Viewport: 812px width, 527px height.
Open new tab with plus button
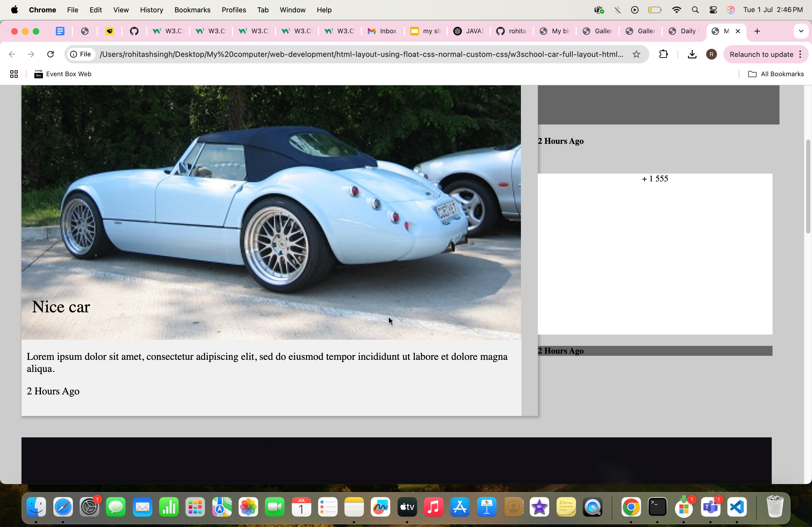[757, 31]
